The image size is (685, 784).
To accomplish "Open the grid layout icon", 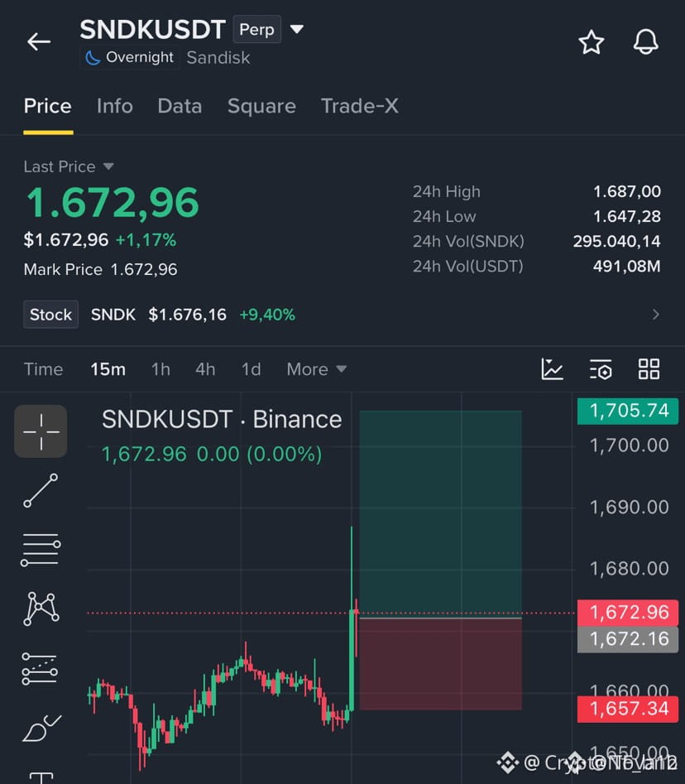I will pyautogui.click(x=649, y=369).
